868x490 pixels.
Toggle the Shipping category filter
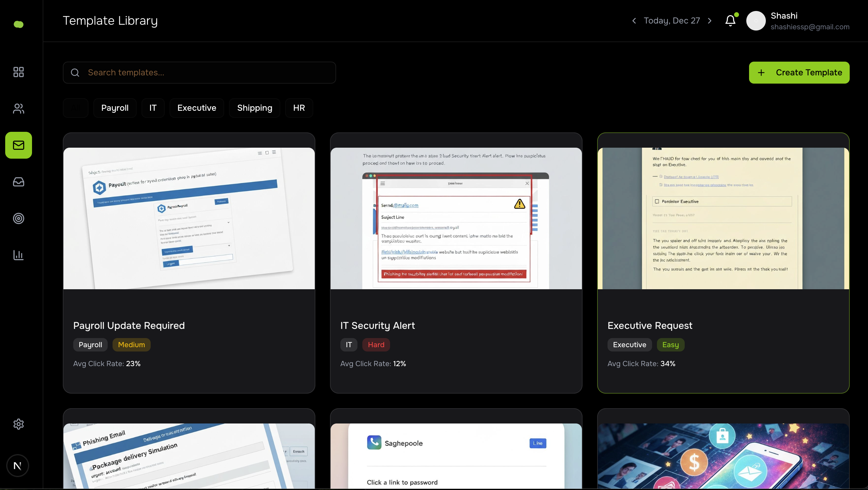click(255, 108)
